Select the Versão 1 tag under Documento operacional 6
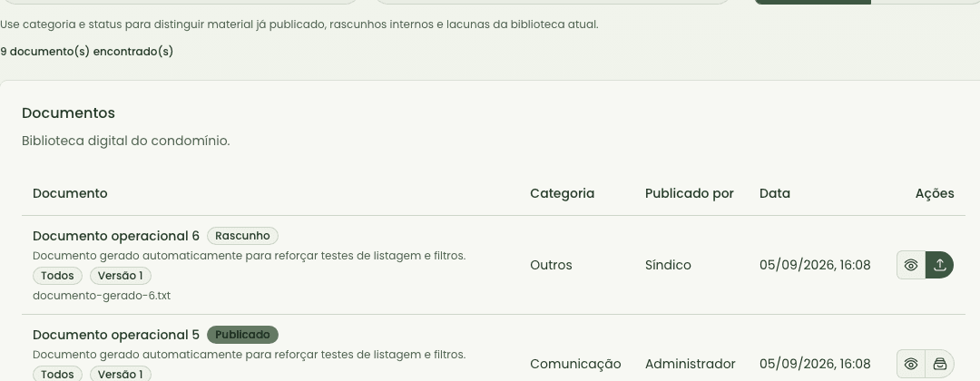Viewport: 980px width, 381px height. click(x=121, y=276)
